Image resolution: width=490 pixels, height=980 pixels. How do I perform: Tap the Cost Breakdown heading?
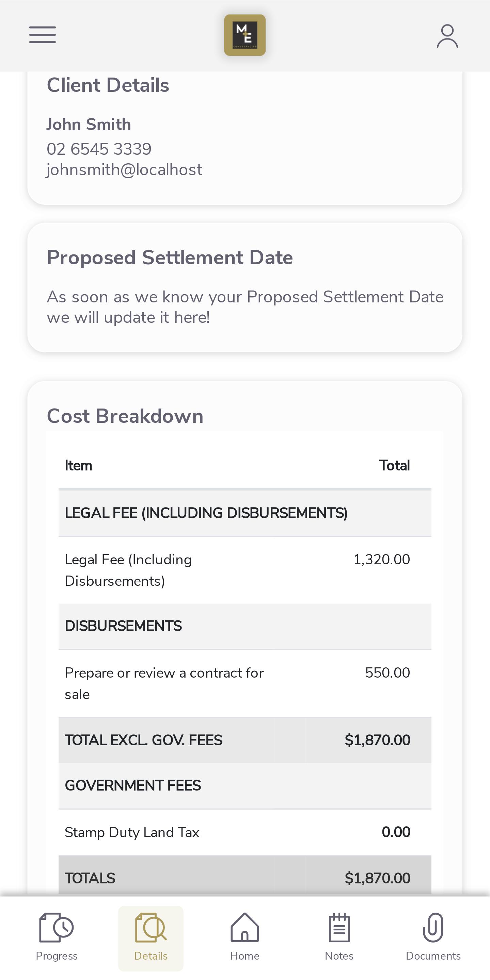pos(125,416)
